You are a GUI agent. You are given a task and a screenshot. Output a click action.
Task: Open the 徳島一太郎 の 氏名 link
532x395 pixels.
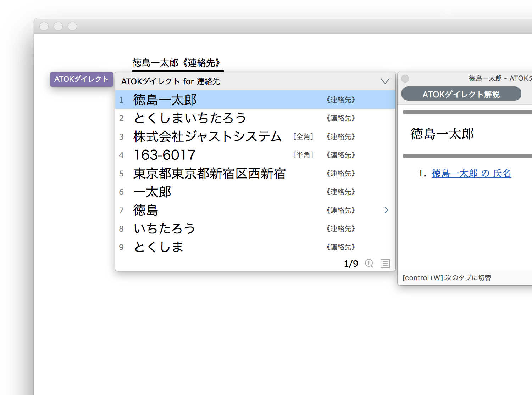(x=471, y=173)
